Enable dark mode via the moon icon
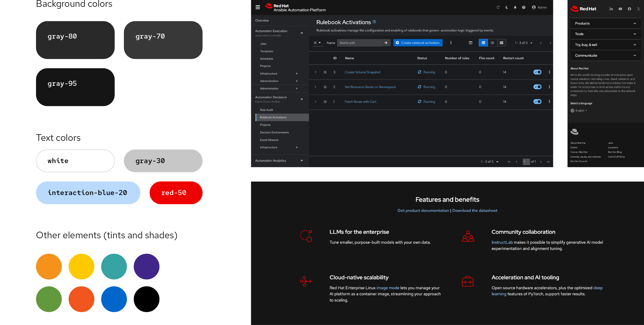Image resolution: width=644 pixels, height=325 pixels. coord(506,7)
